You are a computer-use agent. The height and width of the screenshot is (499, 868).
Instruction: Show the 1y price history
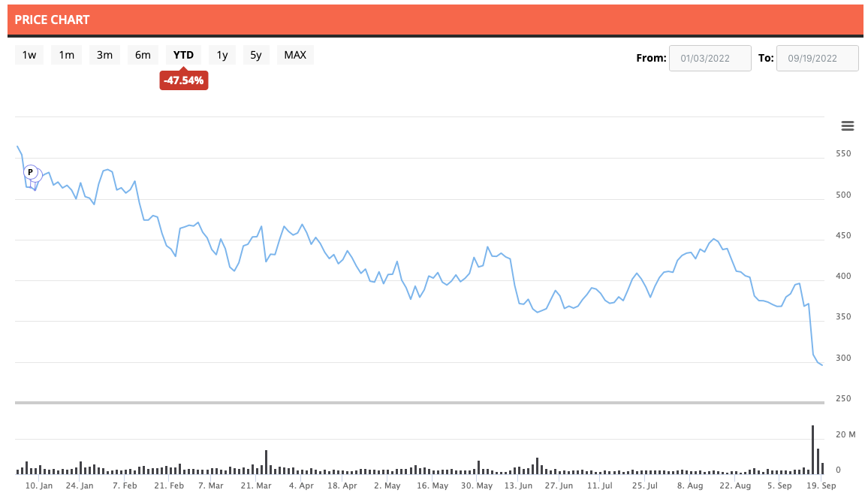pyautogui.click(x=222, y=55)
